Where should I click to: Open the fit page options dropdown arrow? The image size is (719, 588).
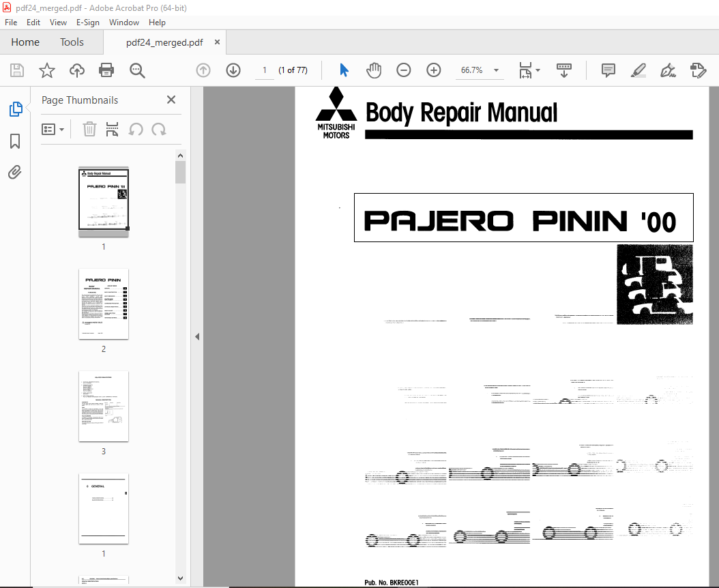(x=538, y=70)
